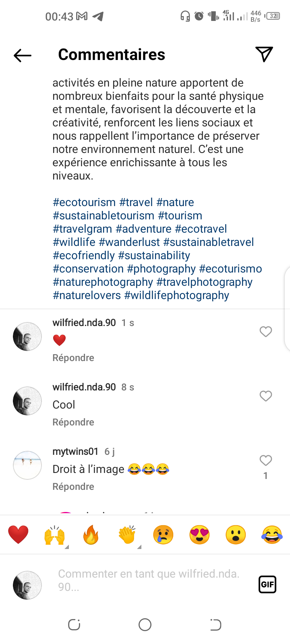Tap the back arrow in Commentaires header
Image resolution: width=290 pixels, height=644 pixels.
[x=23, y=55]
